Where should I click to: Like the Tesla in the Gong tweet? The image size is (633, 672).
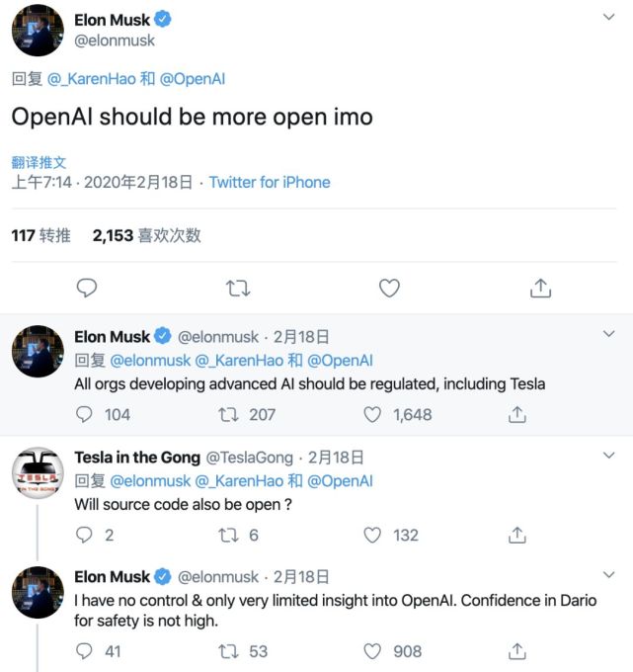point(372,535)
